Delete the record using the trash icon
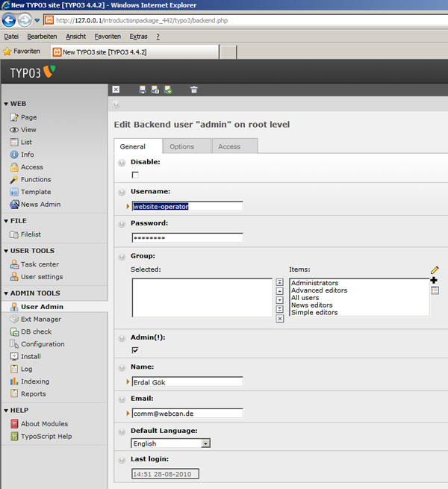 [x=194, y=90]
